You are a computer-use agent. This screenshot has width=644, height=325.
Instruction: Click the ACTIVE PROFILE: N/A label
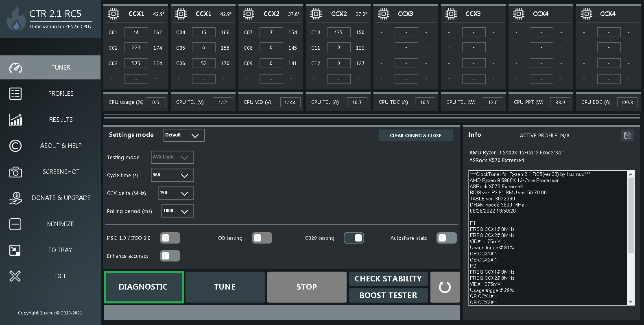(x=545, y=136)
